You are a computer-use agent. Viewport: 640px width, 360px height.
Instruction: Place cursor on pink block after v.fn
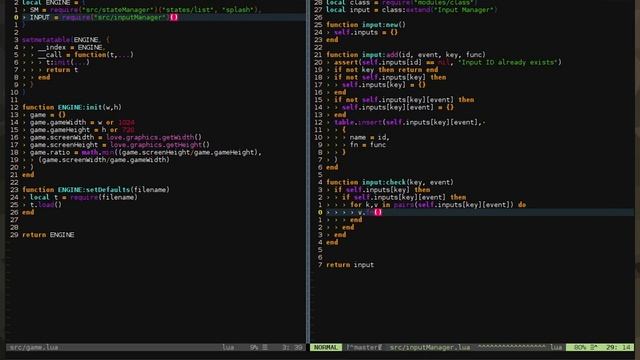pos(378,212)
